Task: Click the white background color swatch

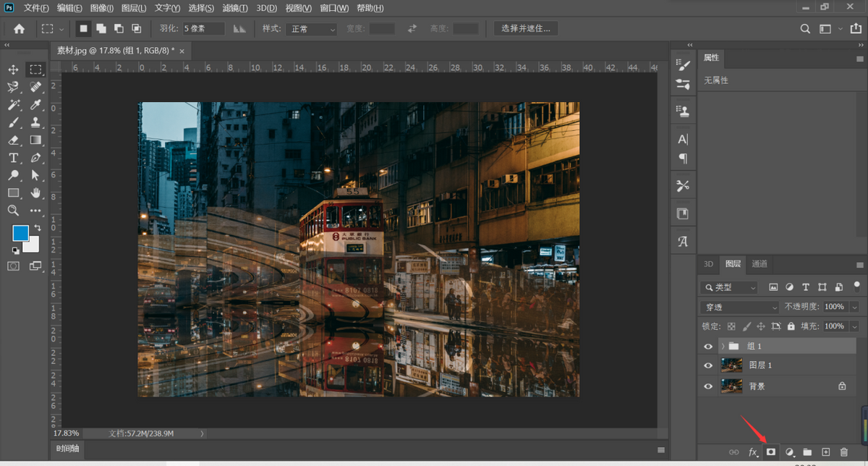Action: click(x=33, y=246)
